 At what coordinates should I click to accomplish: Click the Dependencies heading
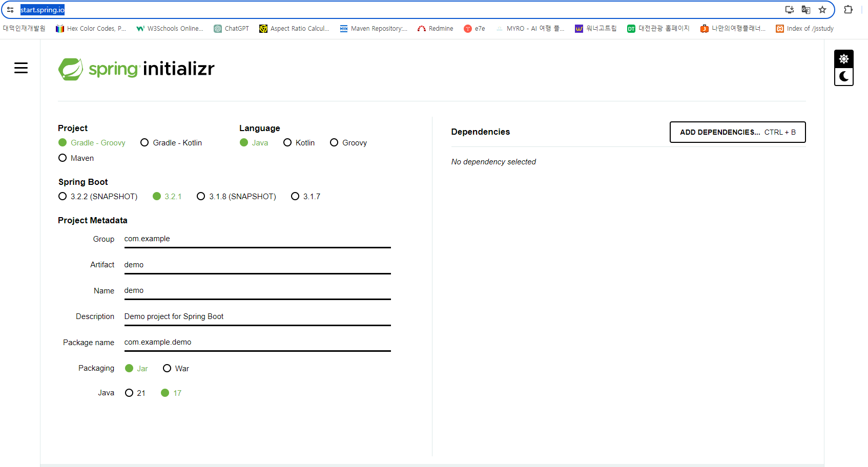pyautogui.click(x=481, y=132)
